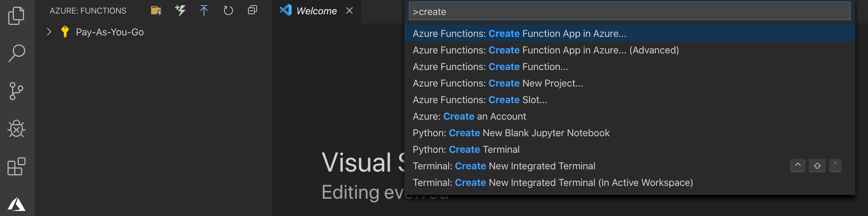Click the Create New Project folder icon
Screen dimensions: 868x216
(156, 11)
